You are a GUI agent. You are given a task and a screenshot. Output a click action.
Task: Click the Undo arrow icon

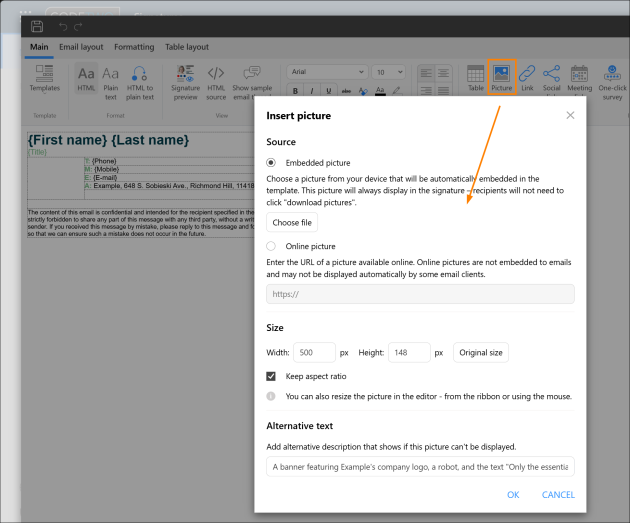pyautogui.click(x=63, y=27)
